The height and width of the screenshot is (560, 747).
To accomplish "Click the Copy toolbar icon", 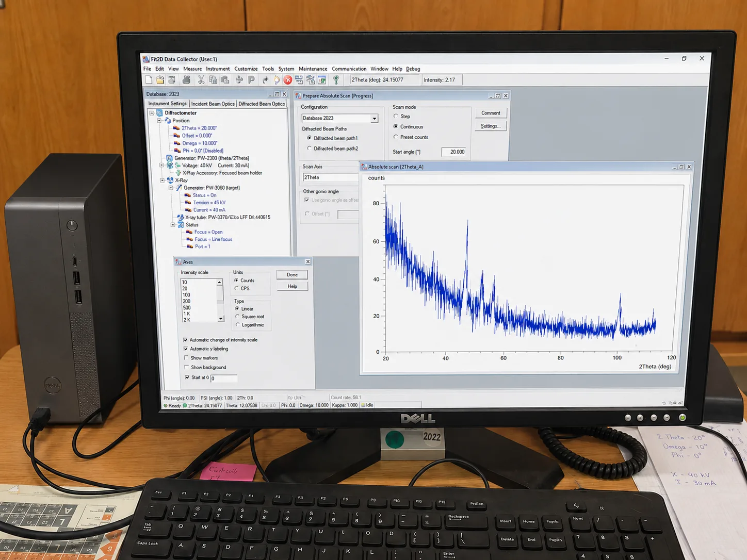I will coord(213,80).
